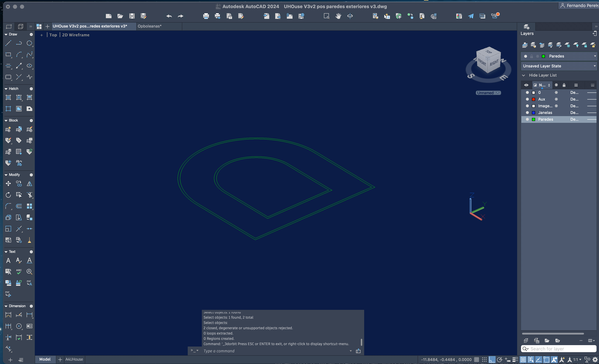The height and width of the screenshot is (364, 599).
Task: Select the Line draw tool
Action: pyautogui.click(x=8, y=43)
